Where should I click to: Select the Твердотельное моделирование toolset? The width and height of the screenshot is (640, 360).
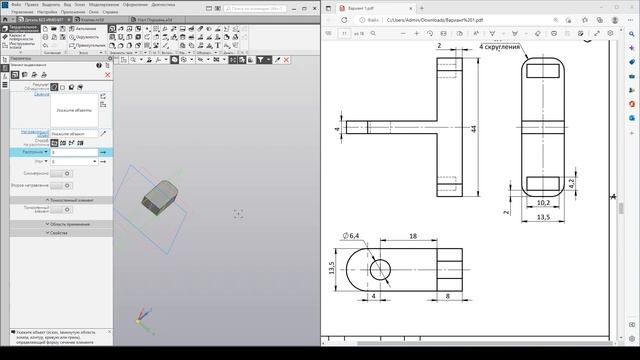pos(20,29)
